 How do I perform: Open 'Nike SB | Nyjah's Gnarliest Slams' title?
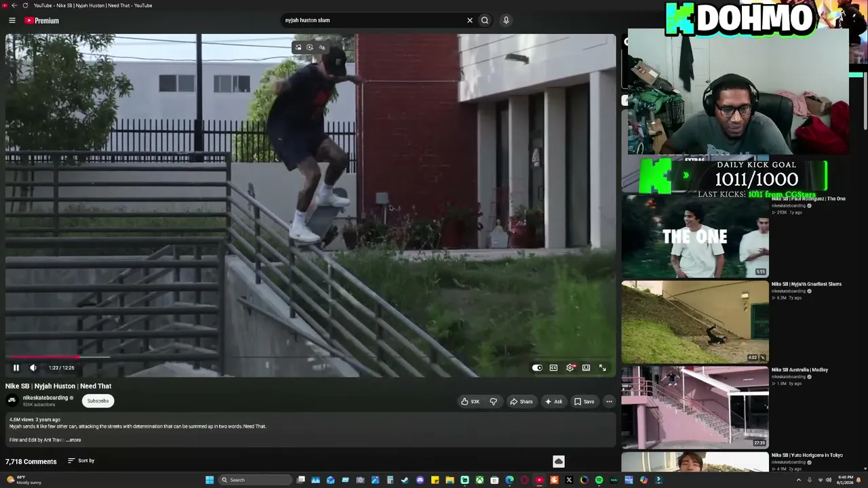pos(806,284)
